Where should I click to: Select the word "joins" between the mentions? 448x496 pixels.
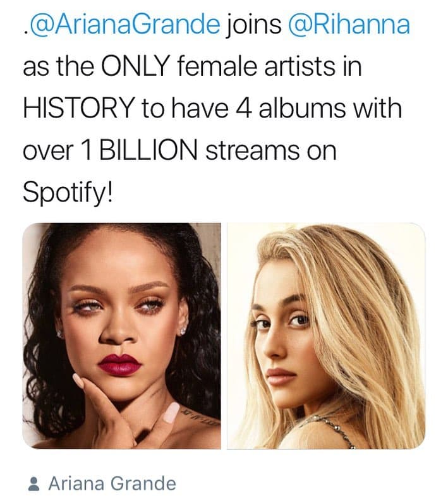pyautogui.click(x=254, y=25)
